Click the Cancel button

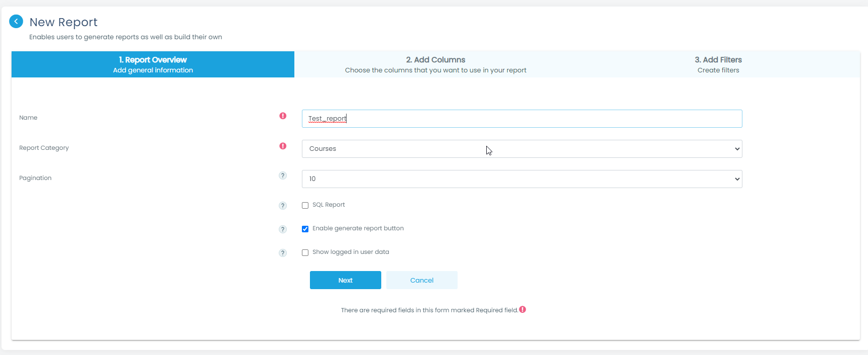[421, 280]
